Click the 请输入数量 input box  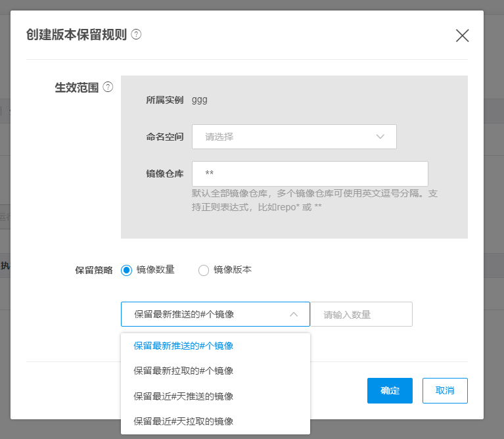pyautogui.click(x=361, y=314)
